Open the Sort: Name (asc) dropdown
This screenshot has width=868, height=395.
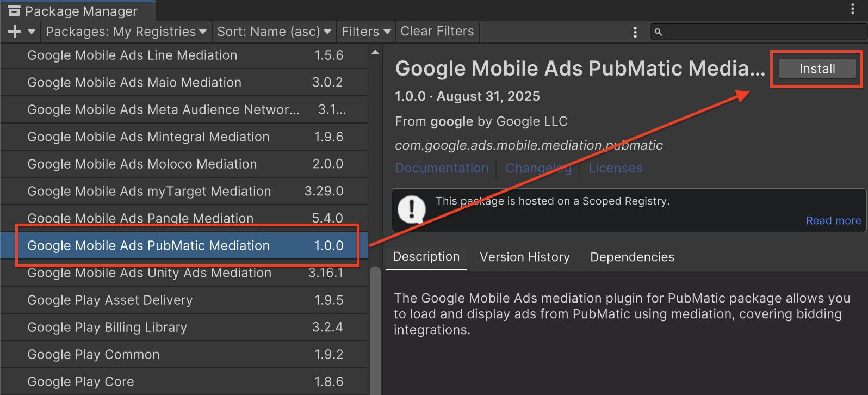pos(274,32)
